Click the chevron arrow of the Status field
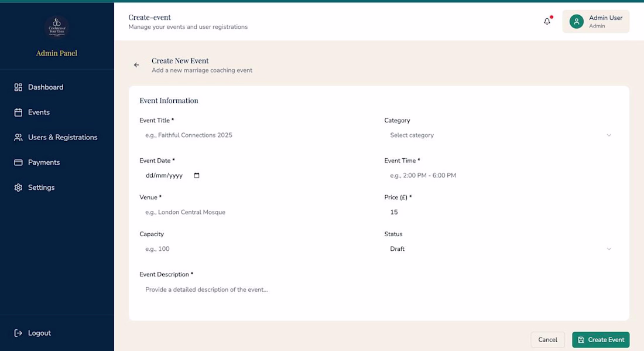 pyautogui.click(x=609, y=248)
